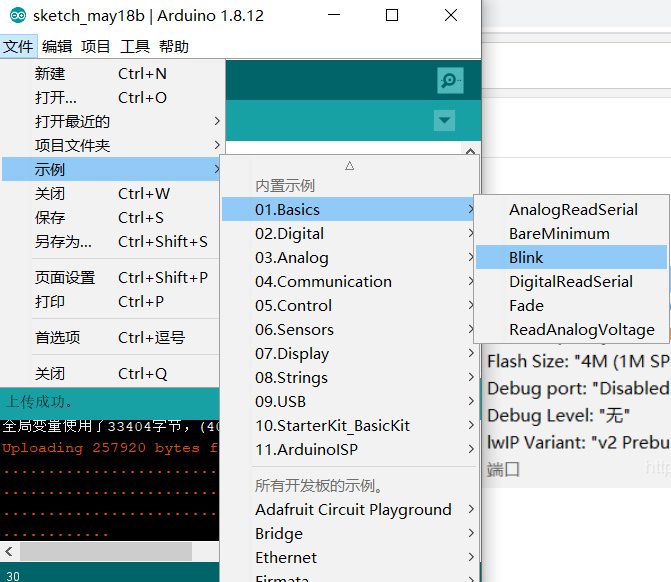Choose 新建 to create a new sketch
The height and width of the screenshot is (582, 671).
coord(112,74)
